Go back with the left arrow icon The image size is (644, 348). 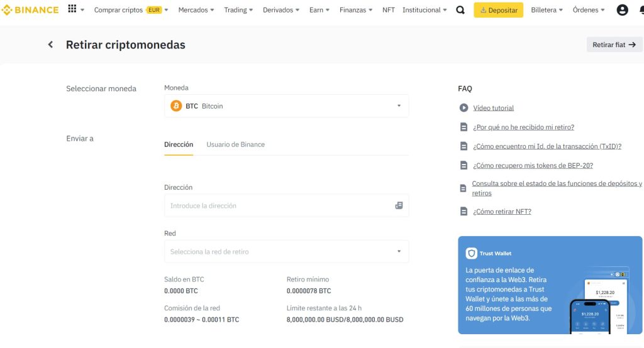(x=50, y=45)
